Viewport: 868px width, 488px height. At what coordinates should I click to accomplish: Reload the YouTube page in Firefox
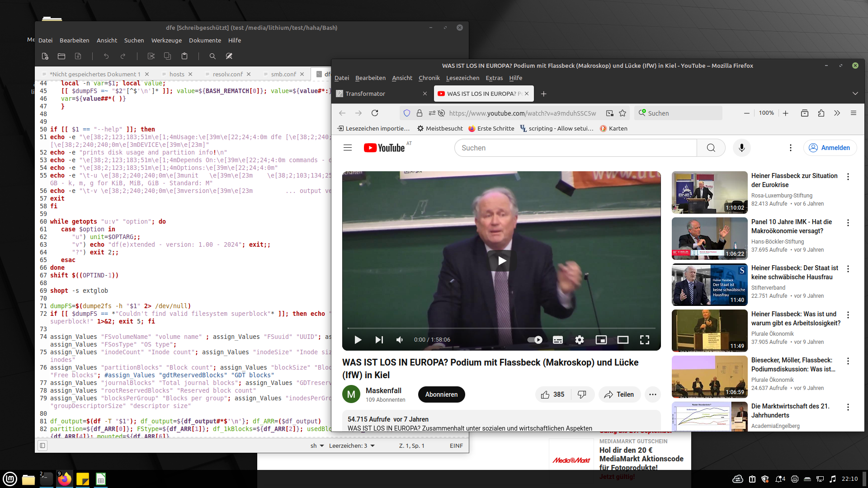[x=375, y=113]
